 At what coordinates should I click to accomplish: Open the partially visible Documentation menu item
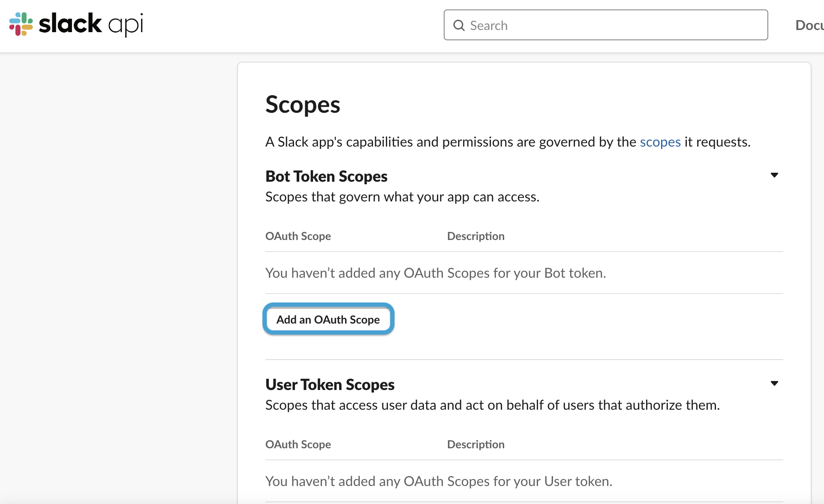coord(809,25)
